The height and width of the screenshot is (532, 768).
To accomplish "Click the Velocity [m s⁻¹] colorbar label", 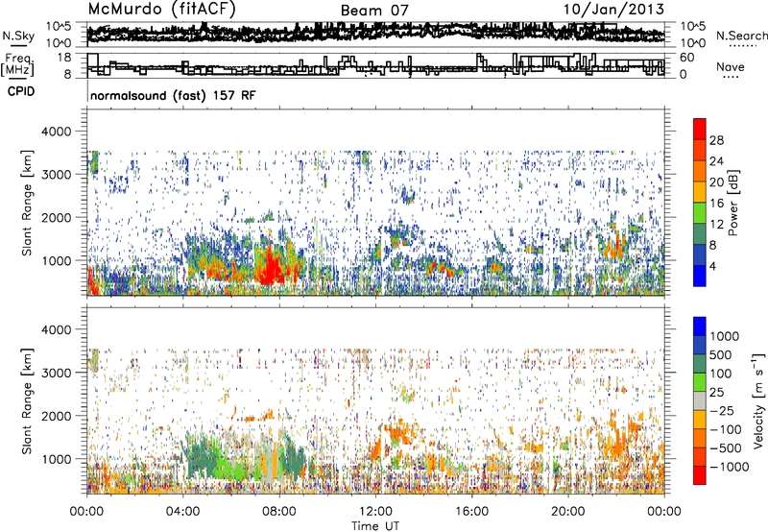I will coord(758,400).
